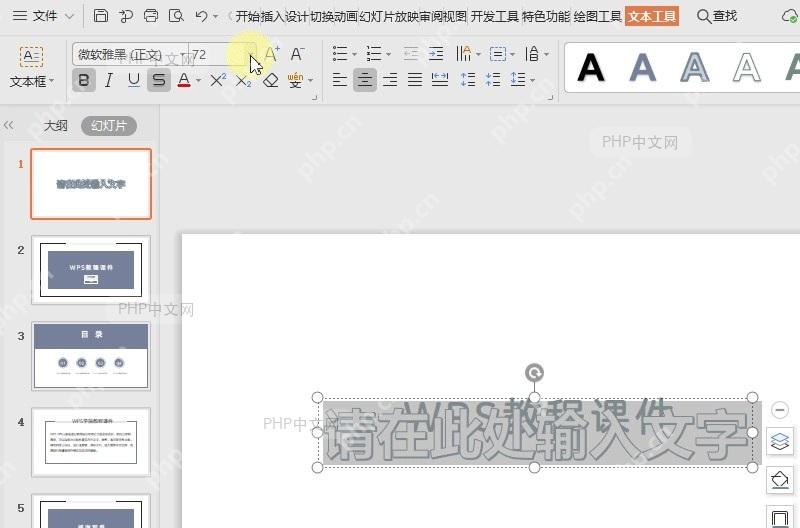Click the distributed alignment icon
The width and height of the screenshot is (800, 528).
[440, 80]
